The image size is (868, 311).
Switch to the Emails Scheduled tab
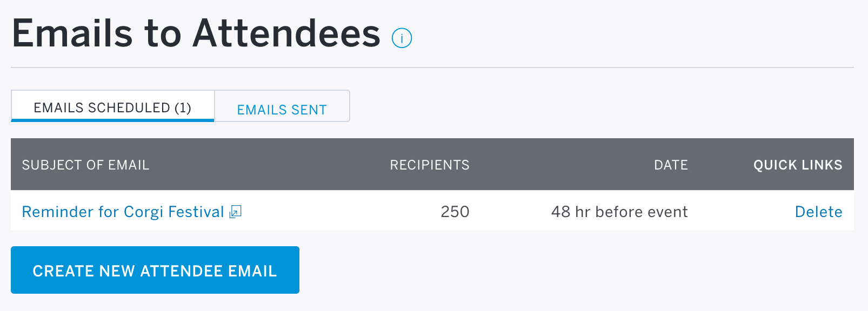[x=112, y=106]
